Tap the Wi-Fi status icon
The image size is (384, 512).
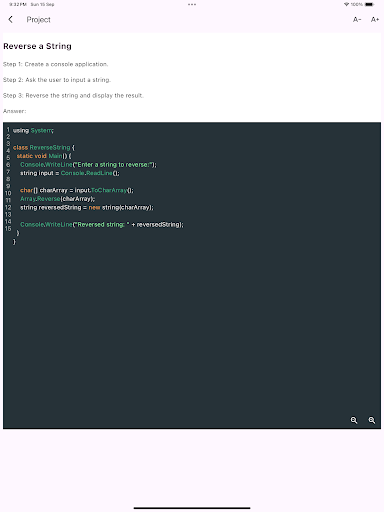coord(346,4)
